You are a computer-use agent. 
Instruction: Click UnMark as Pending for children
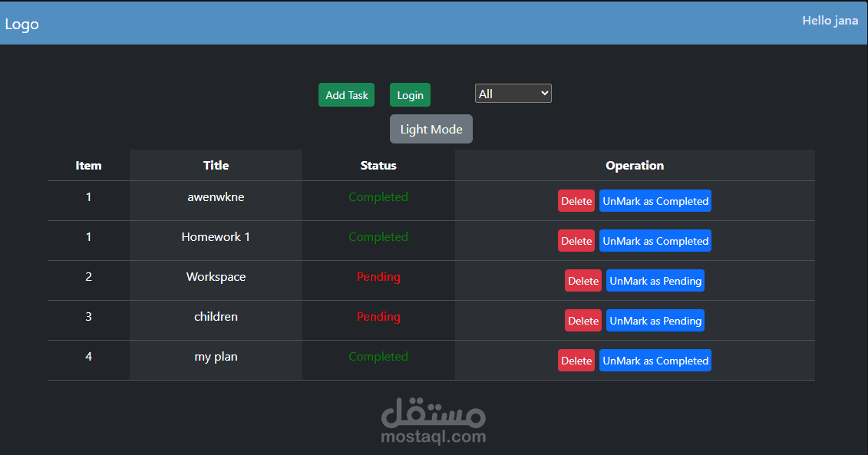[655, 321]
